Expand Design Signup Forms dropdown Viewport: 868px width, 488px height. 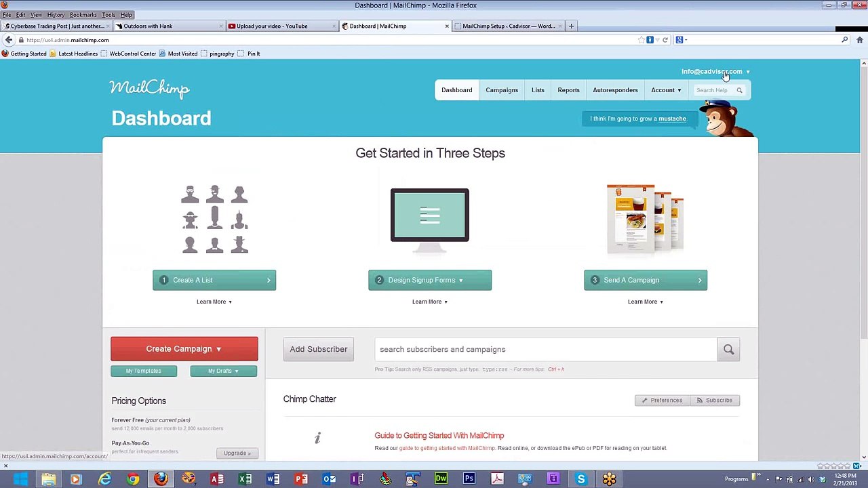click(430, 280)
